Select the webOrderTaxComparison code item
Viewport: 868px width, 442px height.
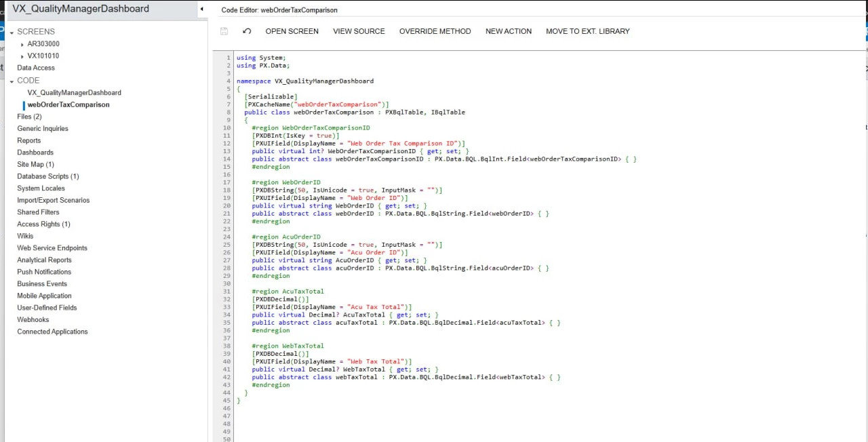(x=68, y=104)
